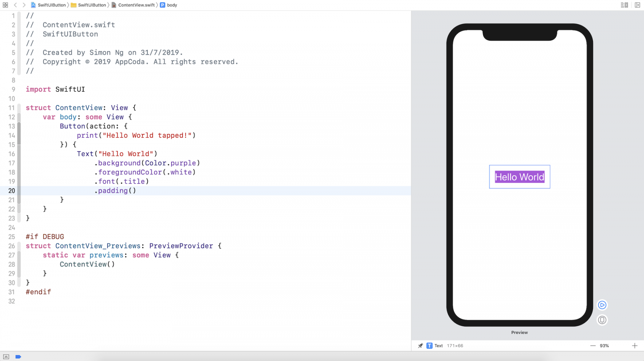644x361 pixels.
Task: Navigate back using the left chevron
Action: (x=15, y=5)
